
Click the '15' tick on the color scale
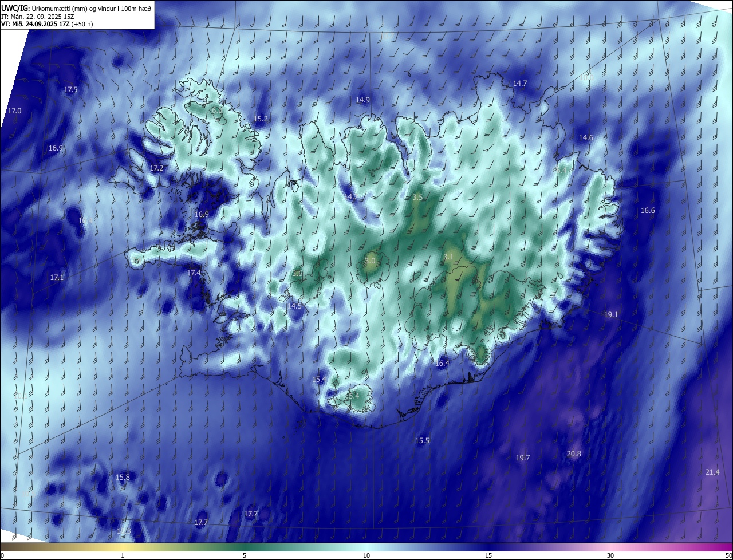point(488,555)
